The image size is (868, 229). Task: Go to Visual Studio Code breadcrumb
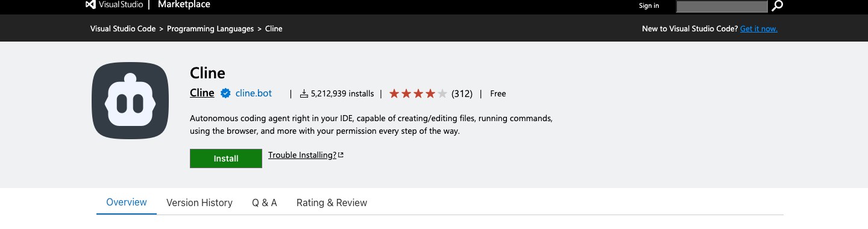[123, 28]
